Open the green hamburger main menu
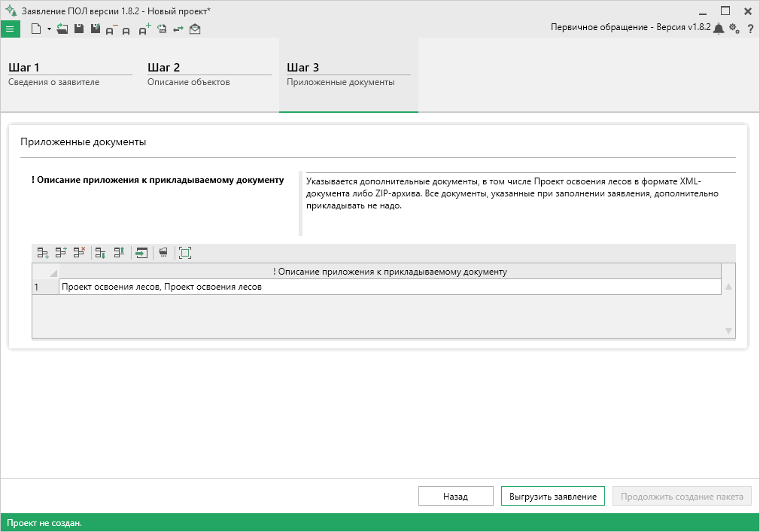Image resolution: width=760 pixels, height=532 pixels. click(10, 29)
